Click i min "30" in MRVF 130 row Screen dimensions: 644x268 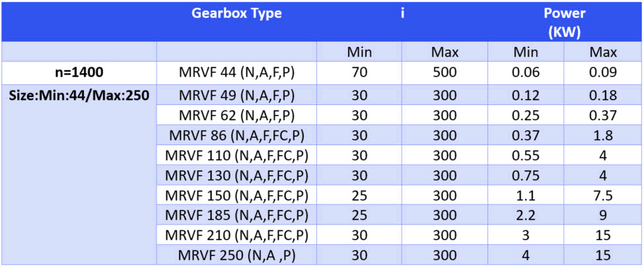pyautogui.click(x=359, y=175)
